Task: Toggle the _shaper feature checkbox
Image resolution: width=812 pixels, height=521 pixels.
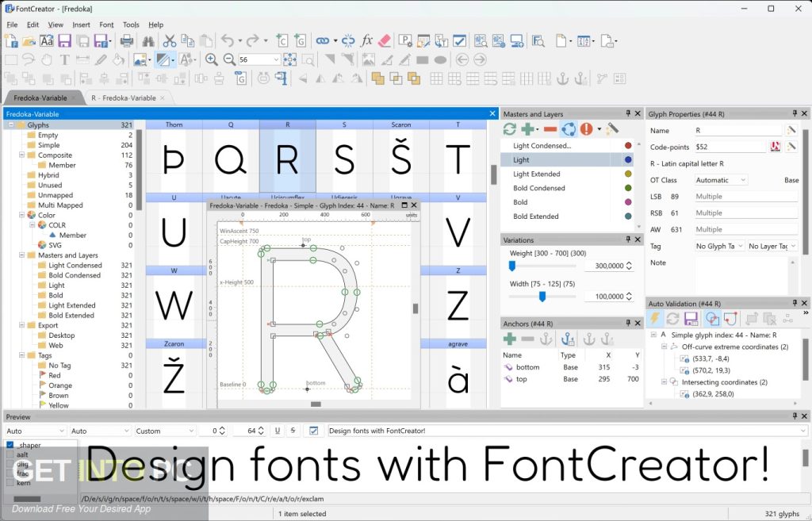Action: point(10,445)
